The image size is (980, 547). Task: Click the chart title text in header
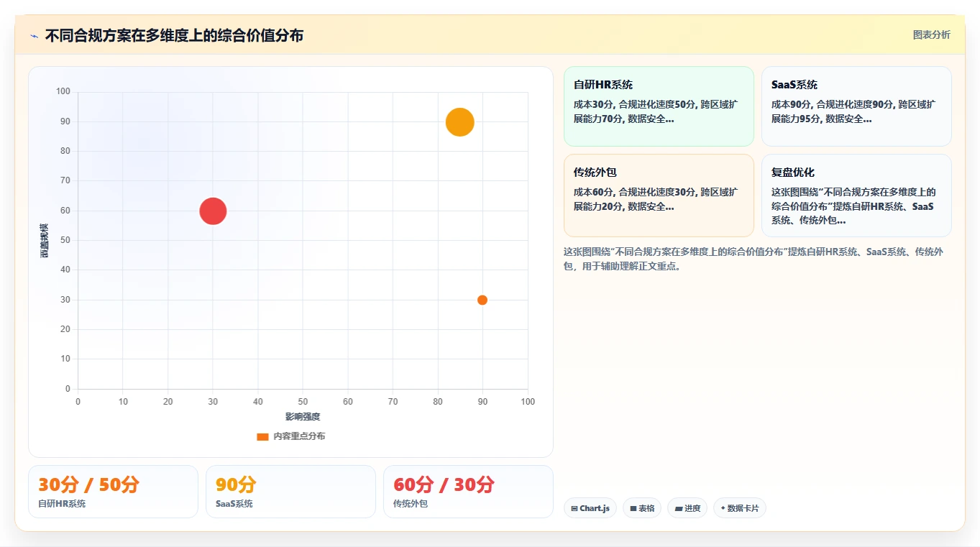pos(174,36)
